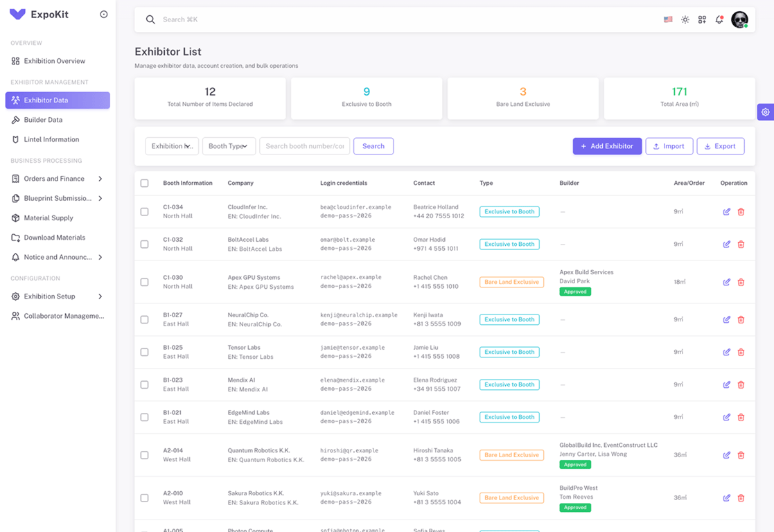Image resolution: width=774 pixels, height=532 pixels.
Task: Focus the booth number search field
Action: point(305,146)
